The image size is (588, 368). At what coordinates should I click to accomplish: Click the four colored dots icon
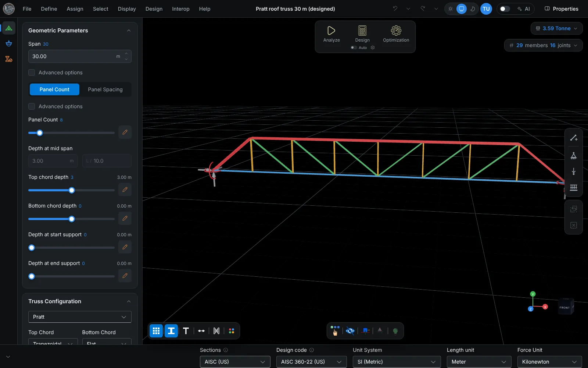(232, 331)
